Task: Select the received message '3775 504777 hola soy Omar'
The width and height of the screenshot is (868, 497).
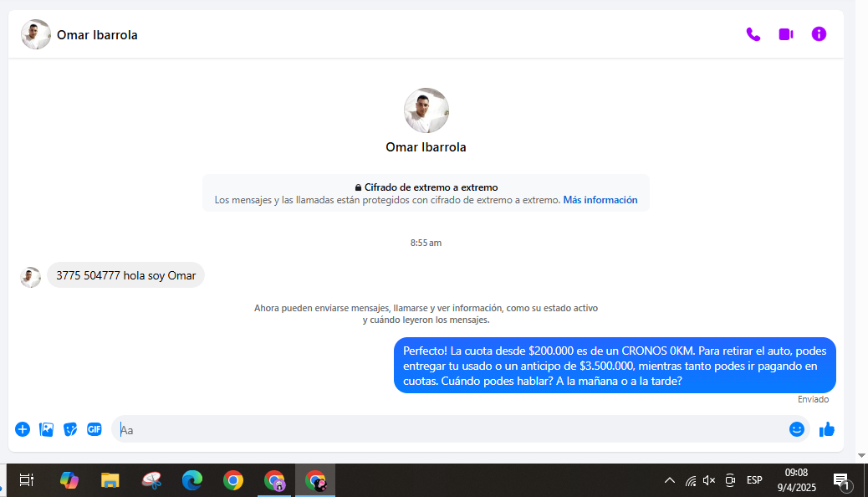Action: click(125, 275)
